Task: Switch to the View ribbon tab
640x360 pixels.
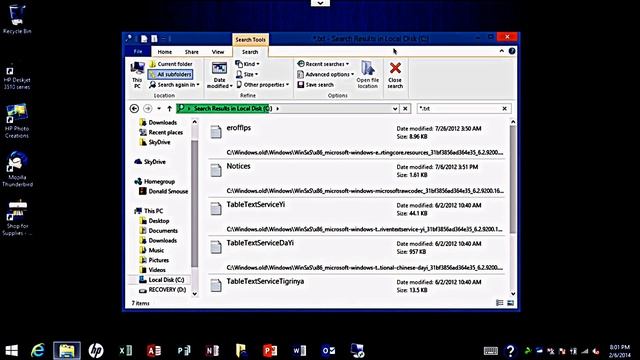Action: (x=218, y=52)
